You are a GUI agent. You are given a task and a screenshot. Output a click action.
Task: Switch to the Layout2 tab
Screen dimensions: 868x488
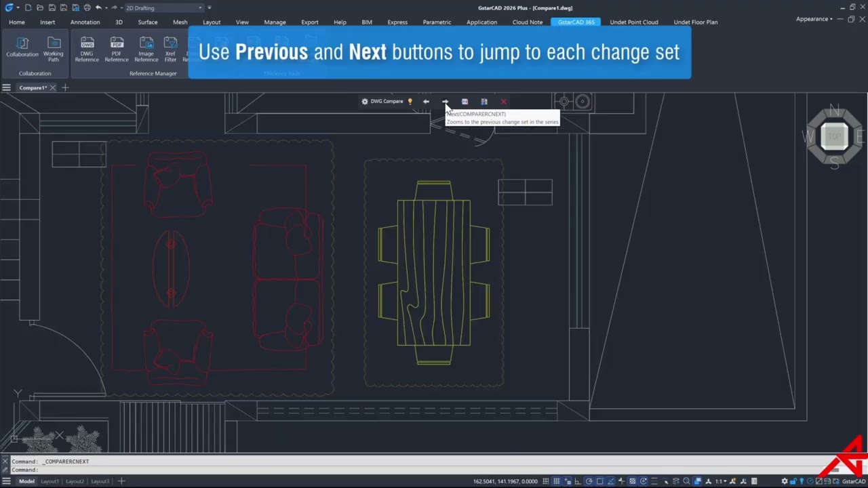click(75, 481)
